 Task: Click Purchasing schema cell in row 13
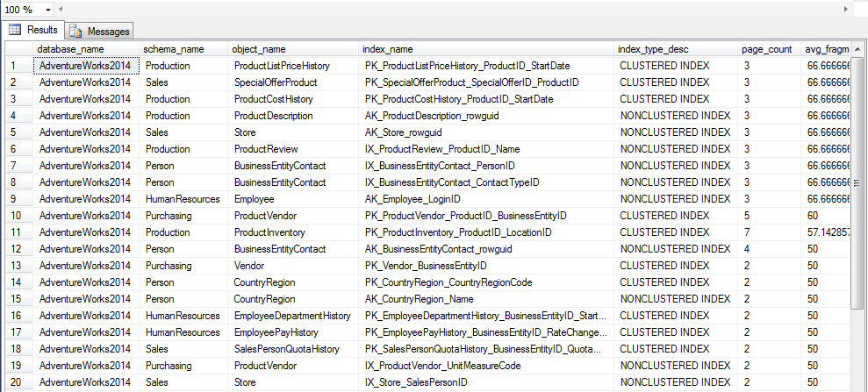tap(183, 266)
